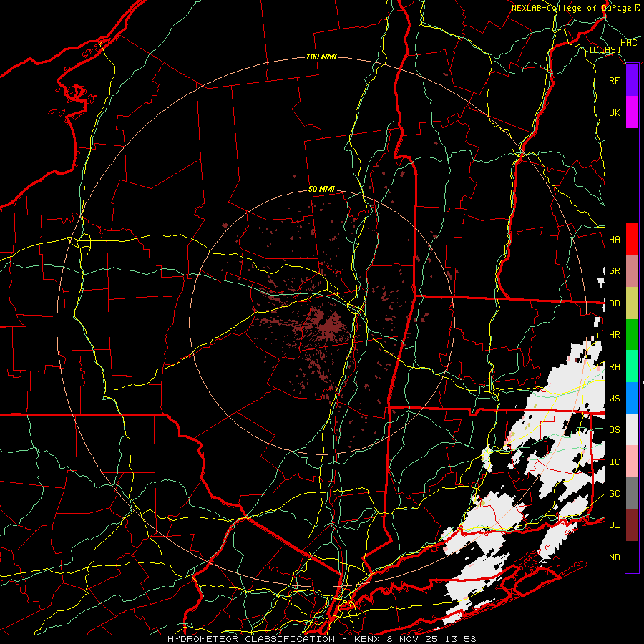Click the HA red legend swatch
The width and height of the screenshot is (644, 644).
pos(632,239)
